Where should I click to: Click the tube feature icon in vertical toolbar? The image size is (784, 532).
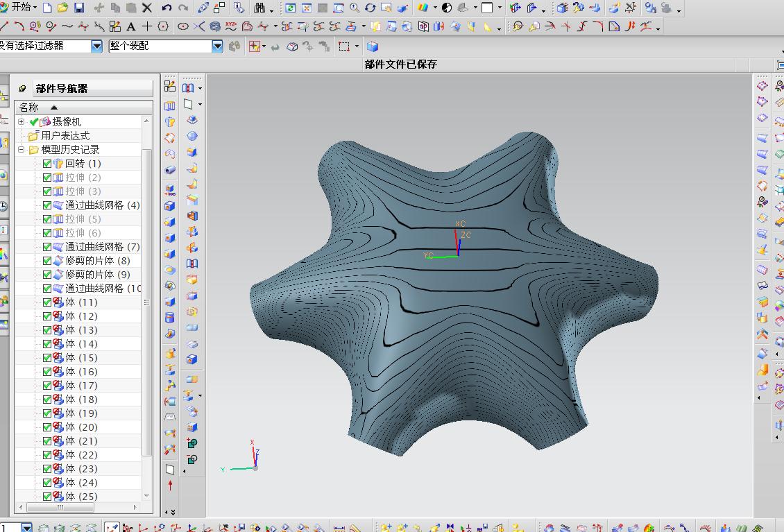(170, 169)
